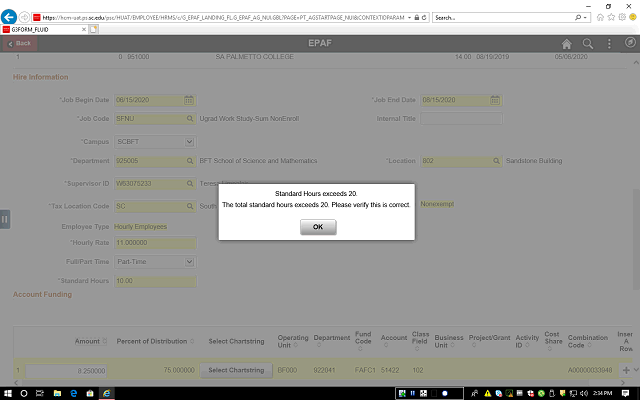Launch Edge from the taskbar
640x400 pixels.
coord(73,393)
